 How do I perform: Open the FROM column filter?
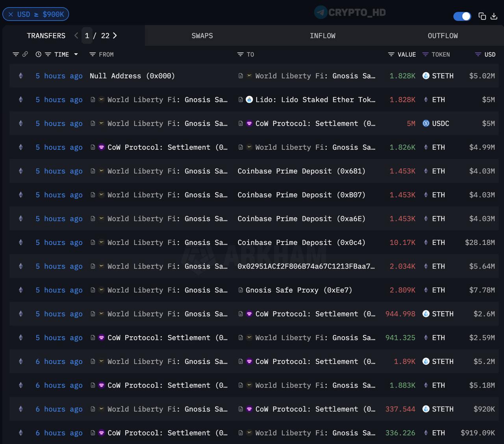[93, 54]
